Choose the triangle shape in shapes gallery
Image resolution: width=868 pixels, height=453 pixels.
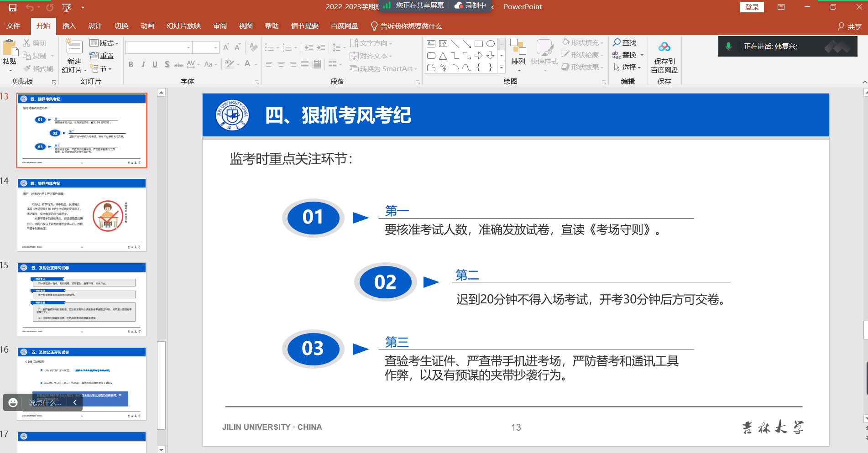(x=443, y=56)
